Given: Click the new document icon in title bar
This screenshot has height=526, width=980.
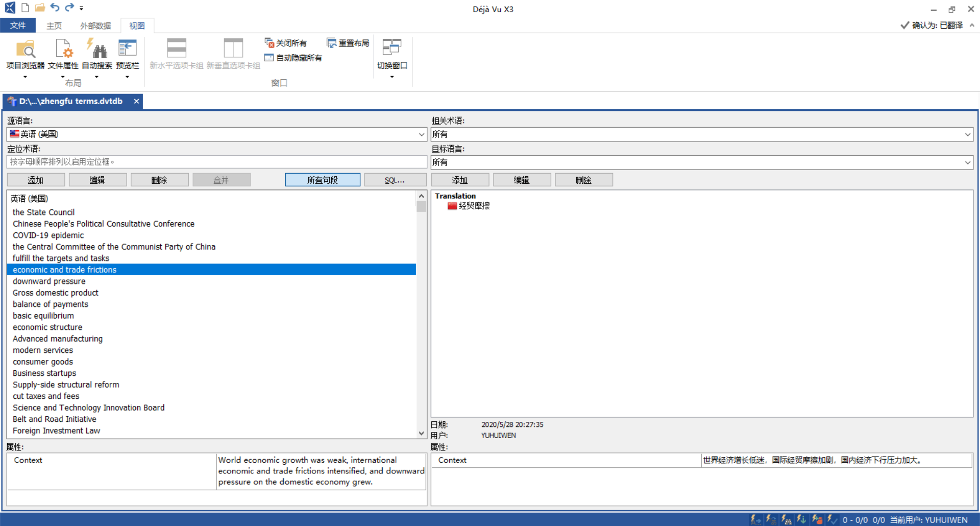Looking at the screenshot, I should (25, 8).
